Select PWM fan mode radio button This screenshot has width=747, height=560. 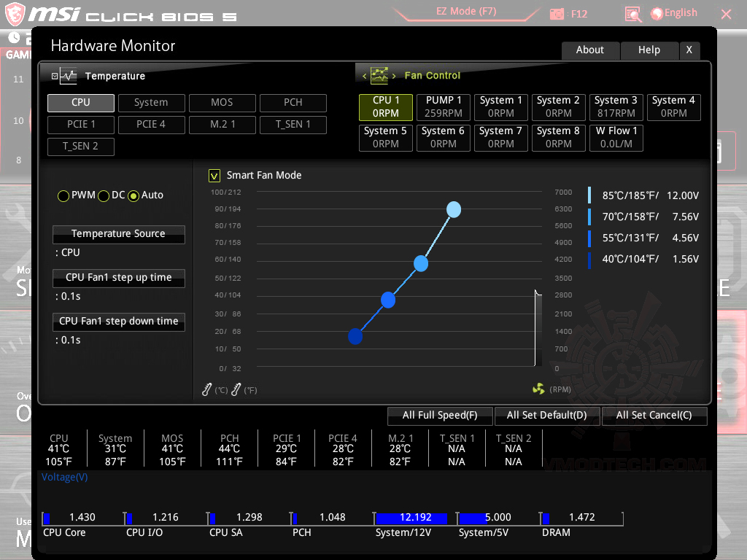(63, 195)
